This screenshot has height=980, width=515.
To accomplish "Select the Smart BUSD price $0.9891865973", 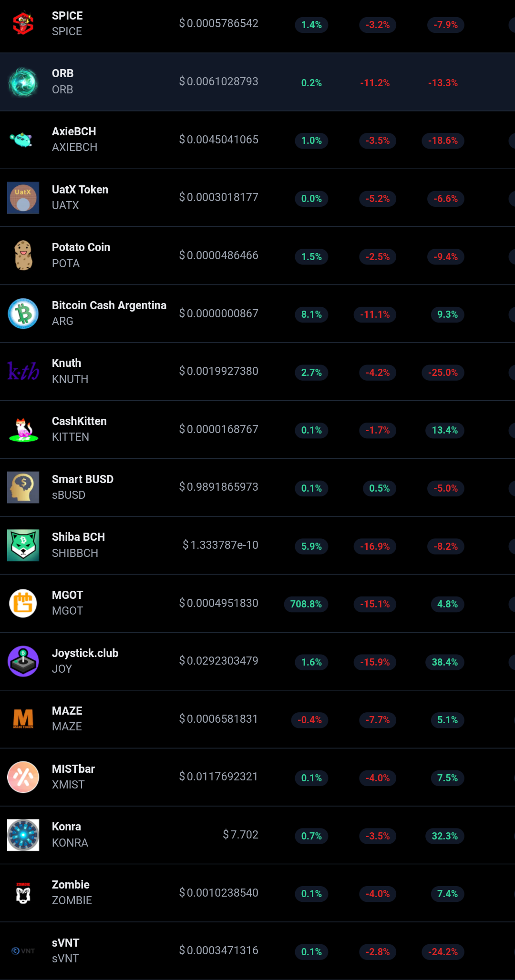I will [x=218, y=487].
